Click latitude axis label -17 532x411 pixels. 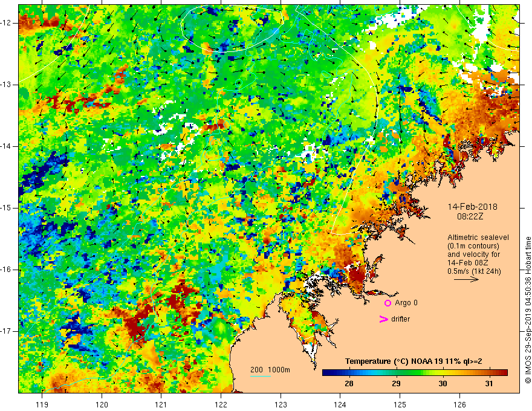coord(6,331)
